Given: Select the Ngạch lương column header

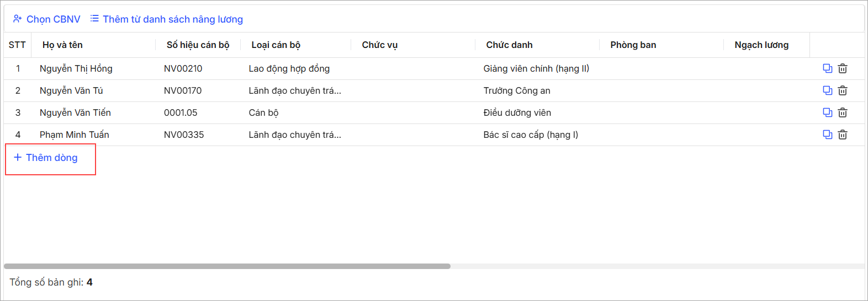Looking at the screenshot, I should [x=761, y=45].
